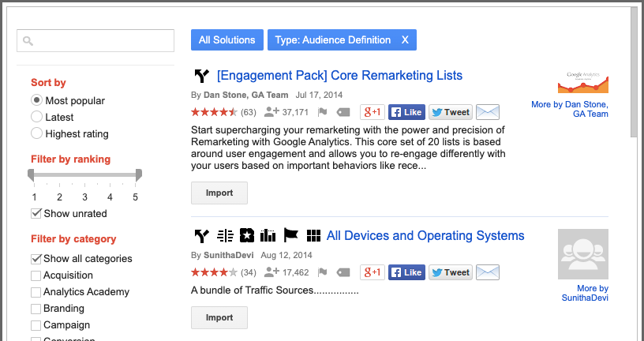Click the search input field
The height and width of the screenshot is (341, 644).
pyautogui.click(x=95, y=41)
